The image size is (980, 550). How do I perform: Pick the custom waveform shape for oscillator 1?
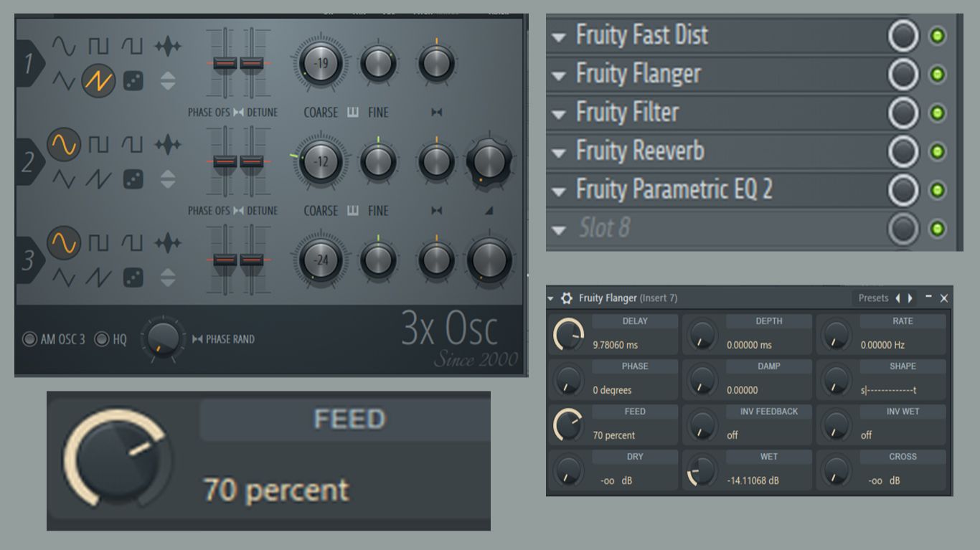pyautogui.click(x=167, y=47)
